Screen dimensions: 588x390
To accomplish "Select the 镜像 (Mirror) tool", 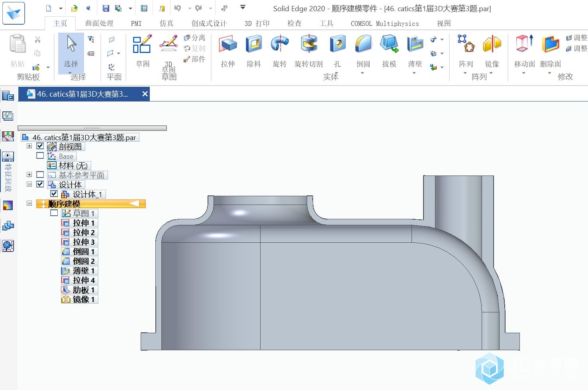I will (x=492, y=51).
